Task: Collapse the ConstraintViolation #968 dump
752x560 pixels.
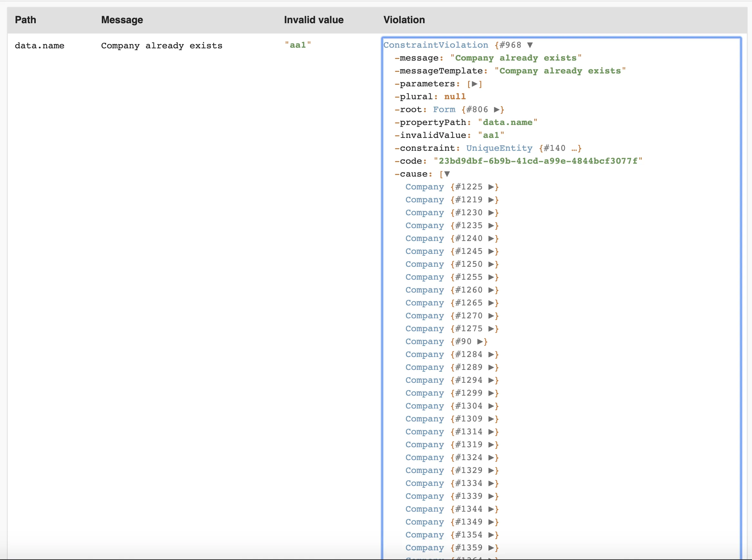Action: (x=530, y=45)
